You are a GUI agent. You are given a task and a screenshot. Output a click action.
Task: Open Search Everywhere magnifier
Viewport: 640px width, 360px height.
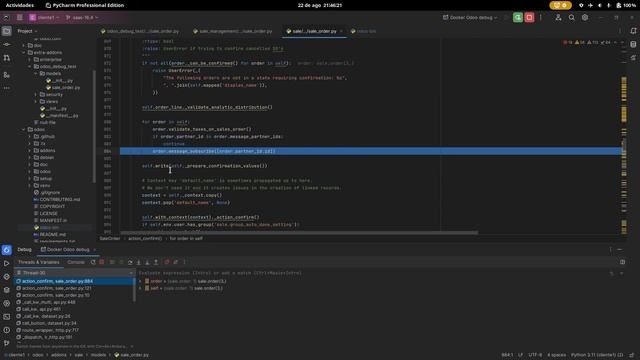[x=571, y=18]
